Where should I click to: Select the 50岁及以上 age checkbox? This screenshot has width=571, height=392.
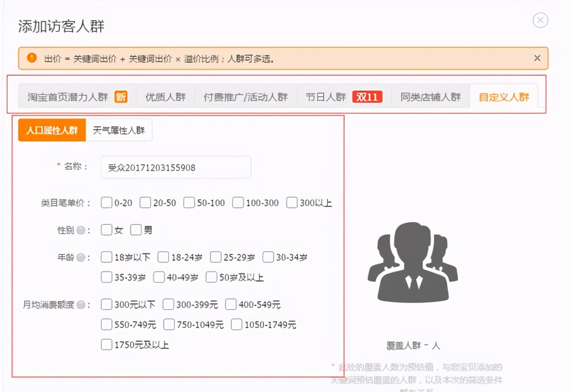(x=211, y=277)
